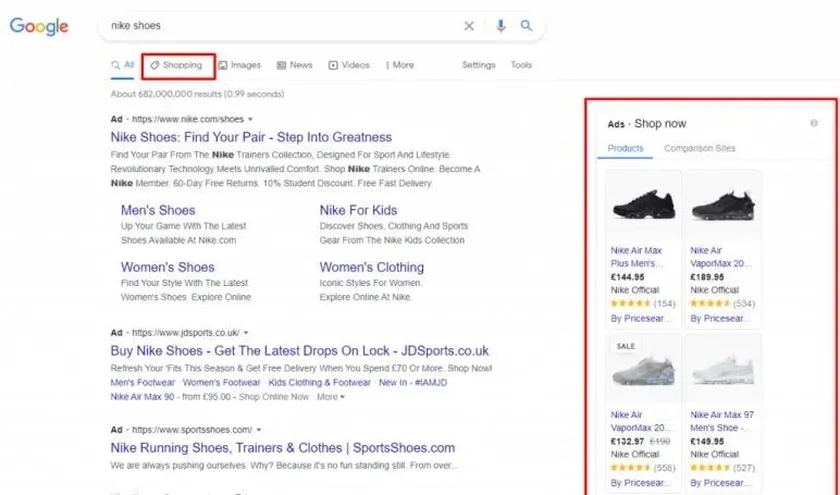Click the black Nike Air Max Plus shoe image
Image resolution: width=840 pixels, height=495 pixels.
(x=643, y=205)
